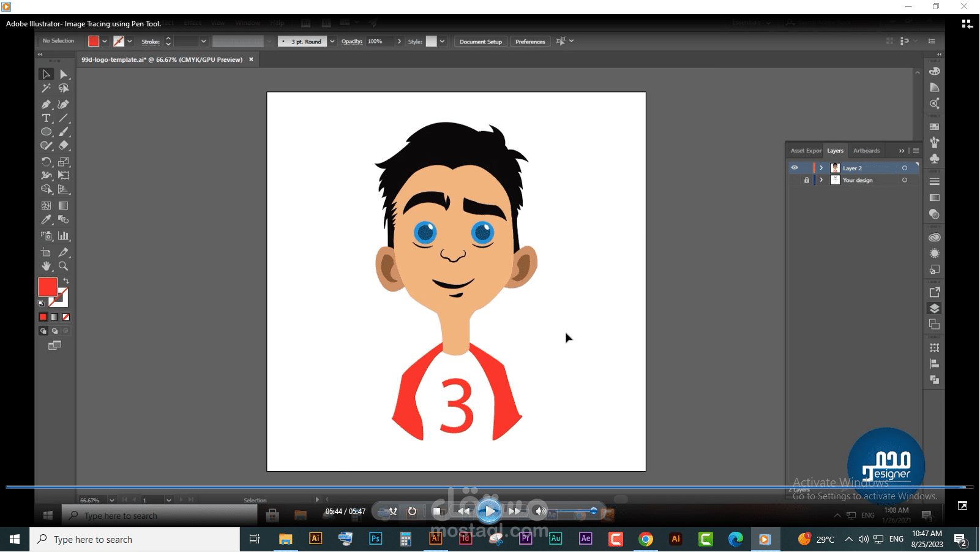Image resolution: width=980 pixels, height=552 pixels.
Task: Open the Symbols panel club icon
Action: 934,159
